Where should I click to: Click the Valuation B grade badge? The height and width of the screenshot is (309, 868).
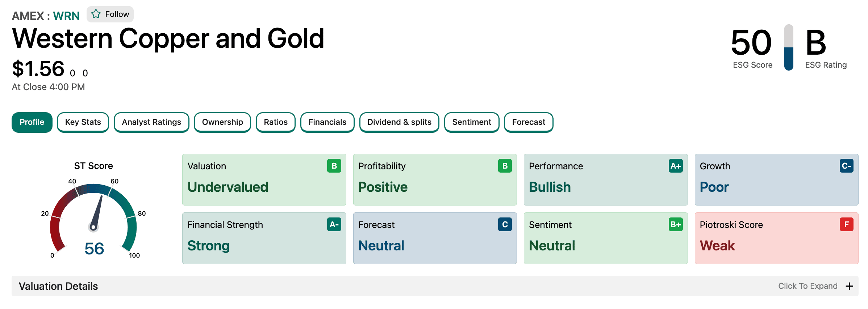pos(334,166)
